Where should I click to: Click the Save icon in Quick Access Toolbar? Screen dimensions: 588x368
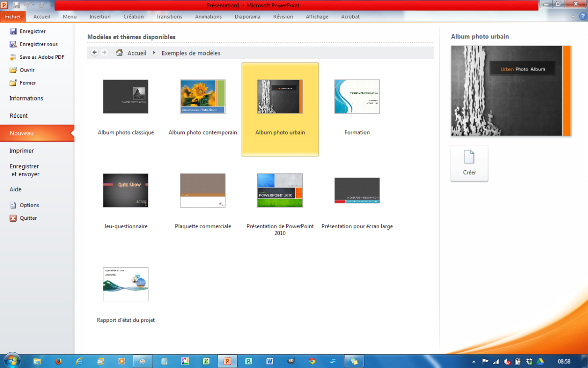(16, 5)
